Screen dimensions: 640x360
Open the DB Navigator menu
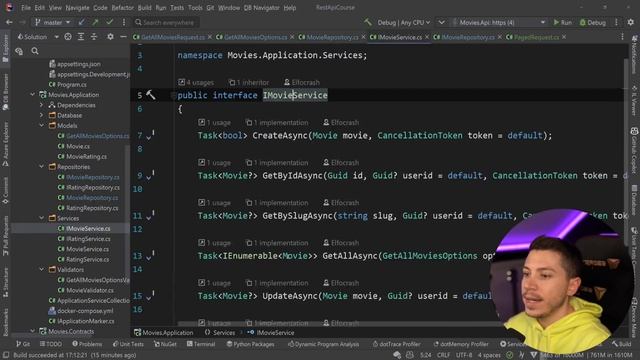point(262,8)
